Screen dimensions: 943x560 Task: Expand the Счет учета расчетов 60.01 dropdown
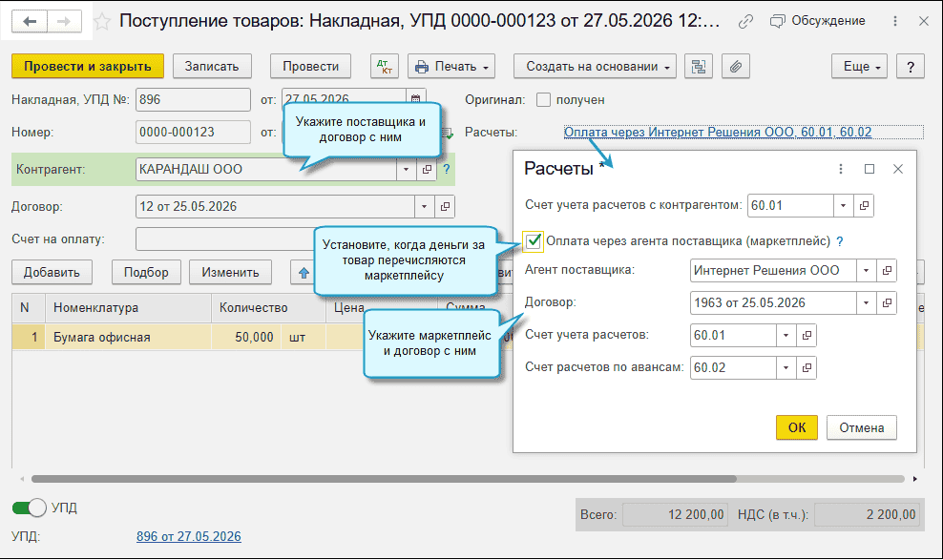click(x=786, y=335)
